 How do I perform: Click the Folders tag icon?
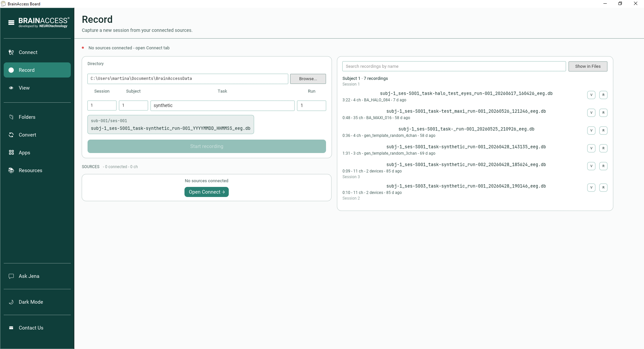tap(11, 117)
